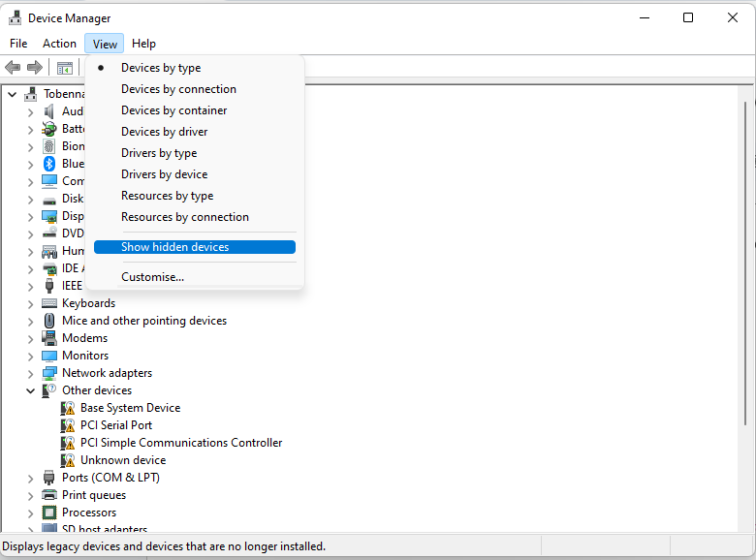Toggle Show hidden devices option

tap(174, 247)
